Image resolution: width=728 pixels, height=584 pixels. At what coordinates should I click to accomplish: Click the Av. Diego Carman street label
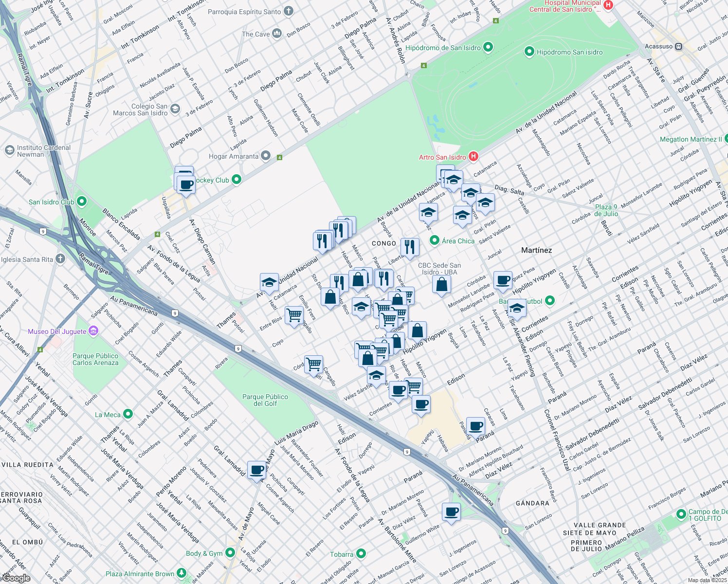tap(202, 242)
